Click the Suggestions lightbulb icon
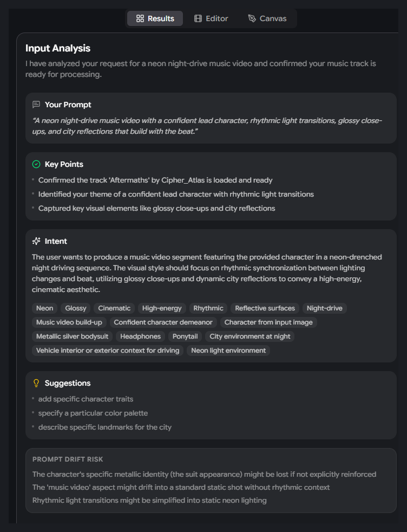Viewport: 407px width, 532px height. coord(36,383)
